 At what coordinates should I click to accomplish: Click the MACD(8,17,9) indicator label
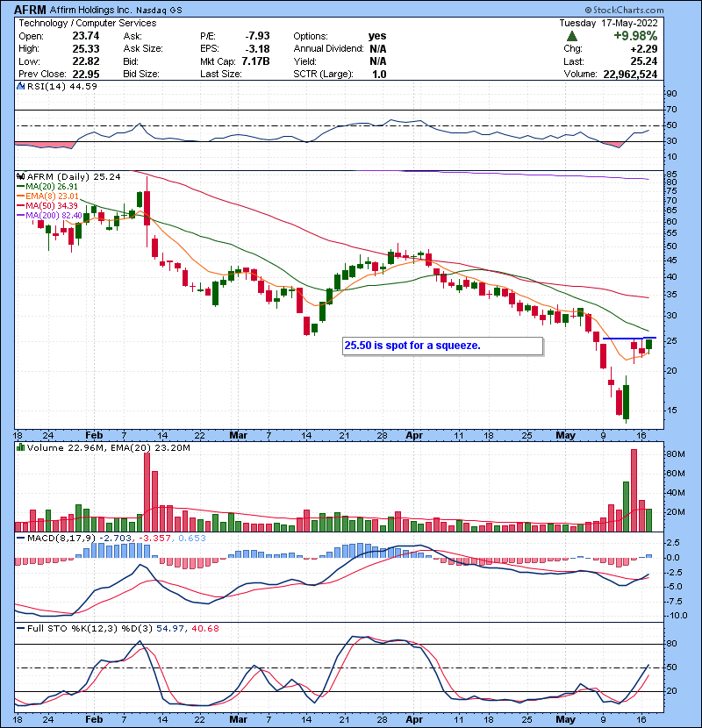point(61,539)
